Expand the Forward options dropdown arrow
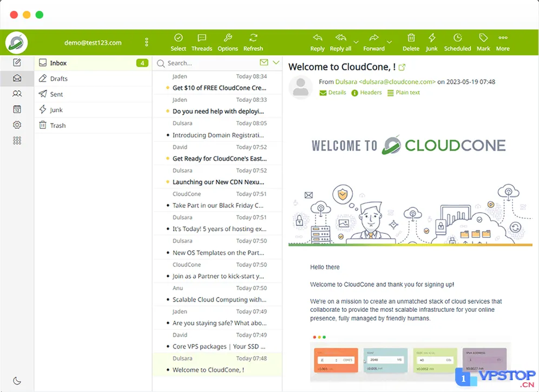The image size is (539, 392). pos(389,42)
